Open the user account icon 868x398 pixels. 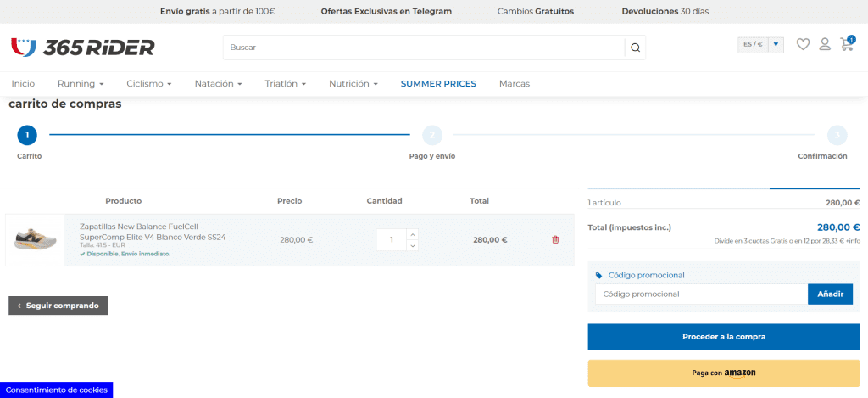(825, 44)
